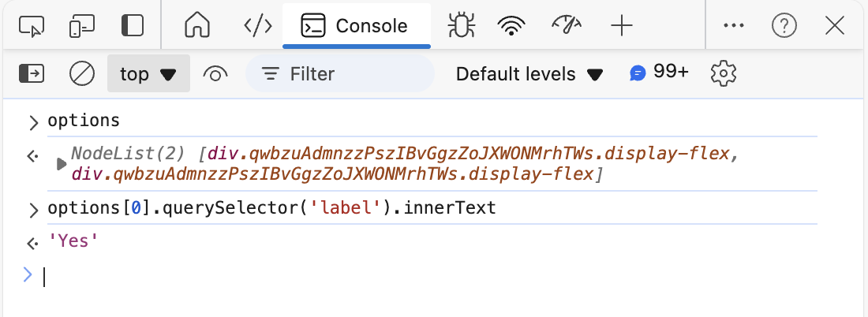Create live expression with eye icon
Screen dimensions: 868x317
pyautogui.click(x=215, y=73)
